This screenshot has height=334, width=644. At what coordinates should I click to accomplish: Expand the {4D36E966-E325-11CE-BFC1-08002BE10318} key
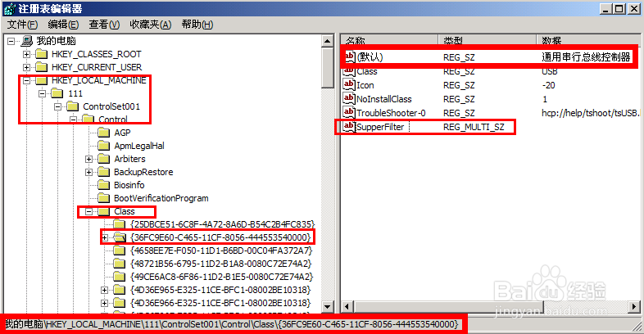click(x=105, y=303)
